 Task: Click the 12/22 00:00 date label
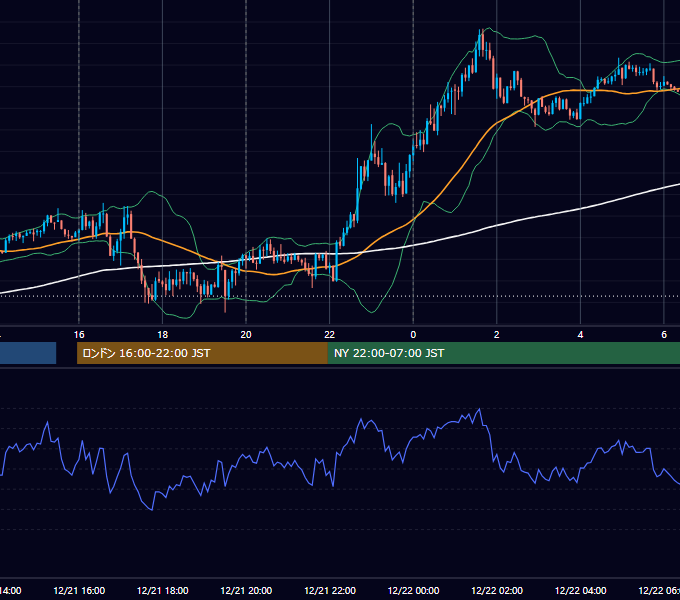pyautogui.click(x=413, y=590)
